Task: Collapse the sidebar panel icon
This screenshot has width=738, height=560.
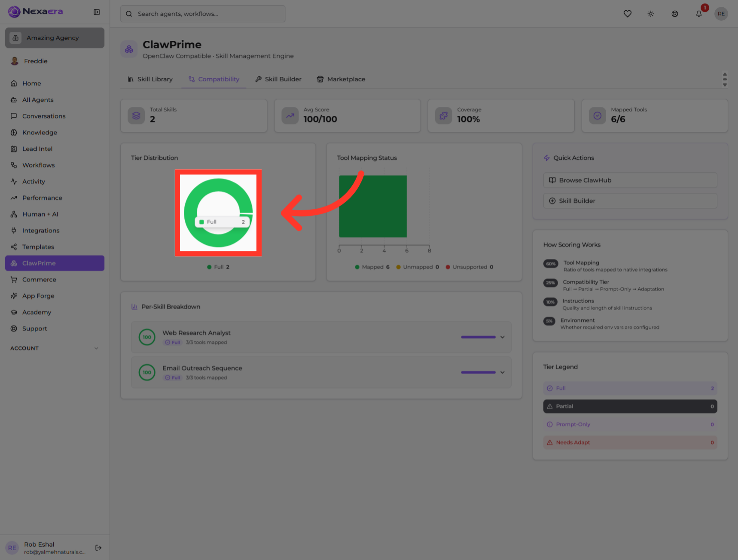Action: tap(97, 12)
